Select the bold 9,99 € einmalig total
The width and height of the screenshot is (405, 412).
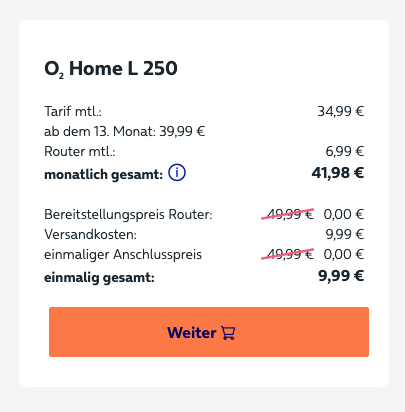341,276
